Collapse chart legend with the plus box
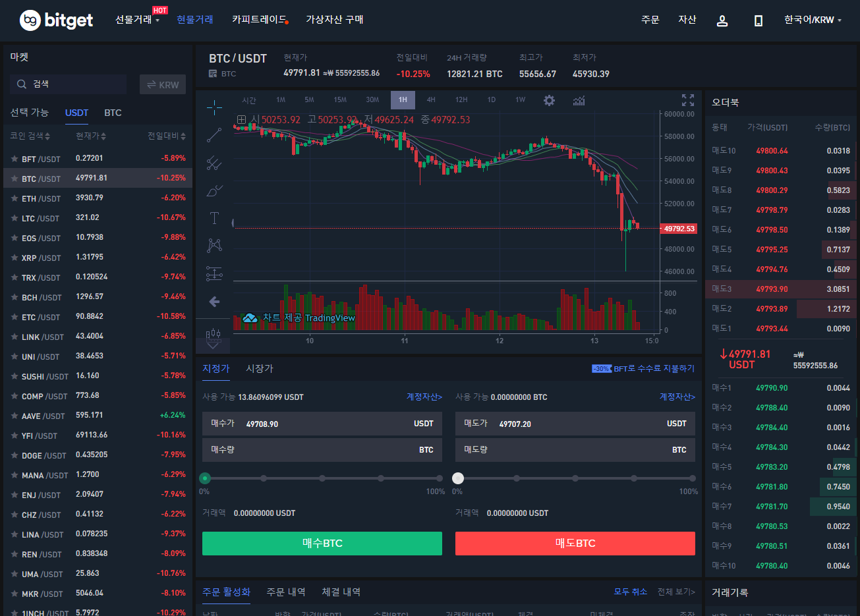 pyautogui.click(x=242, y=120)
